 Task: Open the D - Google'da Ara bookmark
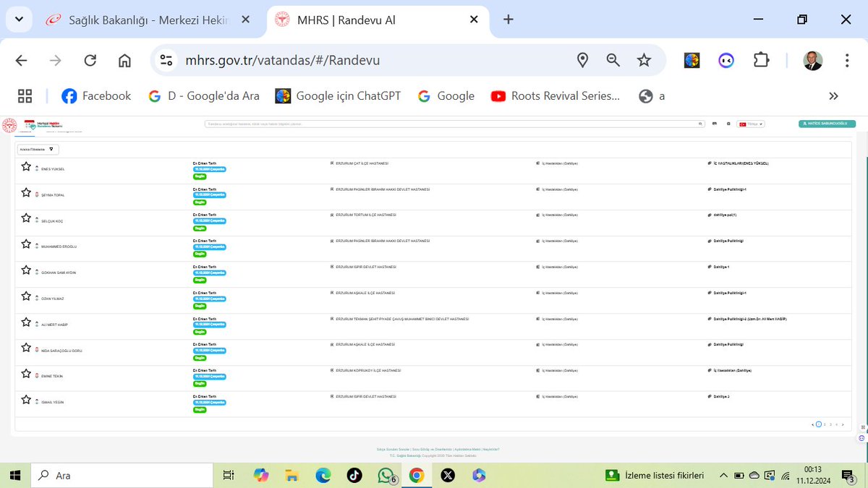pyautogui.click(x=203, y=95)
